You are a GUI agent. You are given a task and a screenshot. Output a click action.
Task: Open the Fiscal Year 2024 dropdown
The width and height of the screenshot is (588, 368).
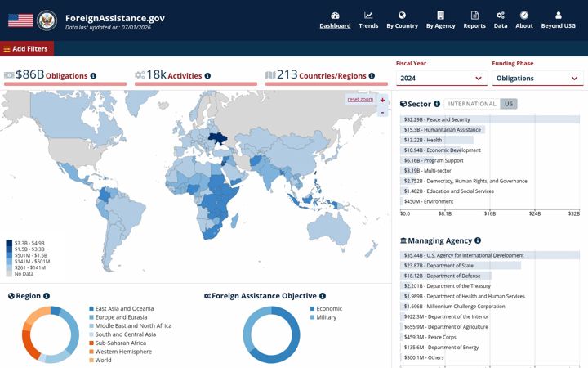tap(441, 79)
